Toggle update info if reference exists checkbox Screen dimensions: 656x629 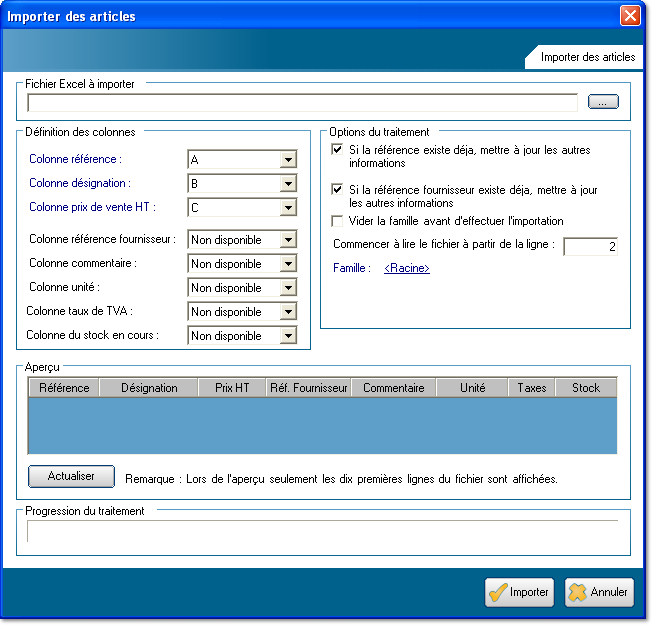point(337,150)
